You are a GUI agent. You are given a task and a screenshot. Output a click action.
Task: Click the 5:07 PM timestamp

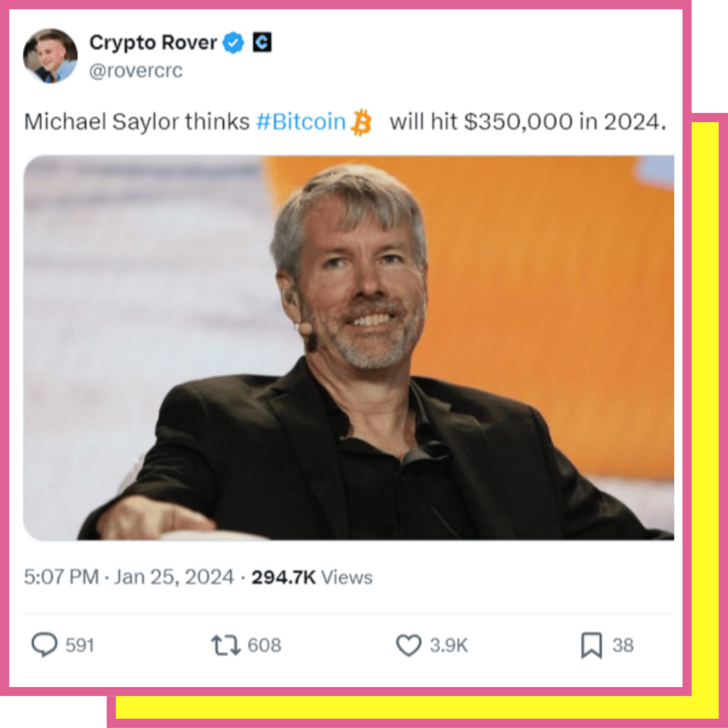pos(61,577)
